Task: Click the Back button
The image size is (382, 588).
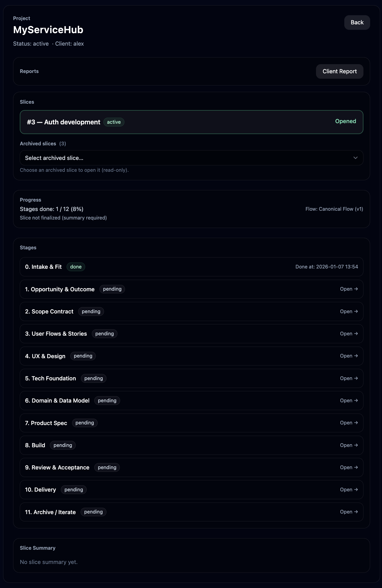Action: [357, 22]
